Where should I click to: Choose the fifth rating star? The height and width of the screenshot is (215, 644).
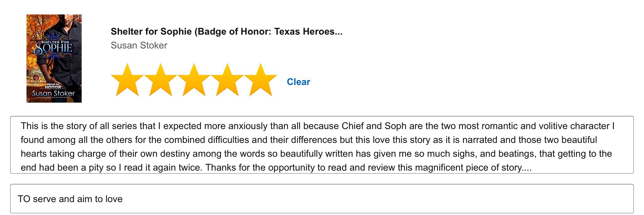[260, 80]
